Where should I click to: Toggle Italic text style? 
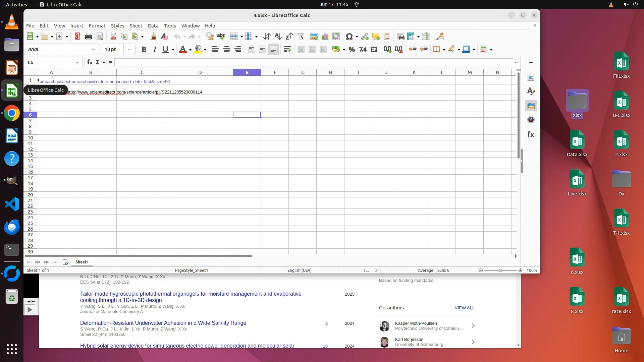155,50
